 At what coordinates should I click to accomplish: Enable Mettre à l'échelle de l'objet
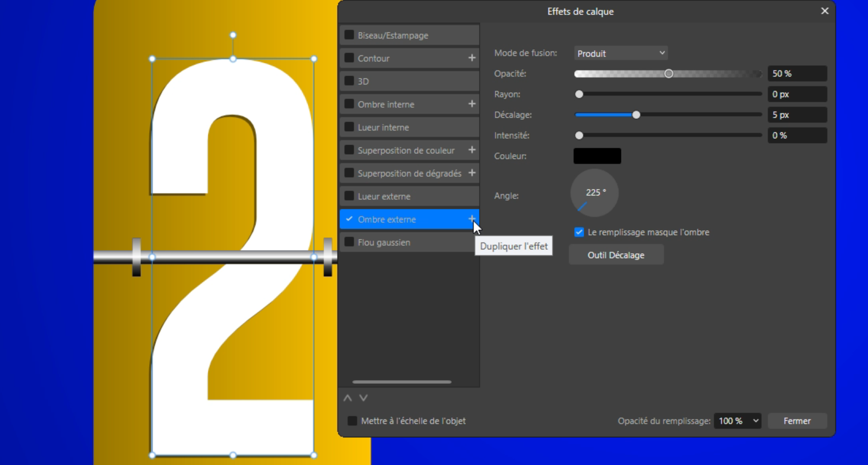352,421
